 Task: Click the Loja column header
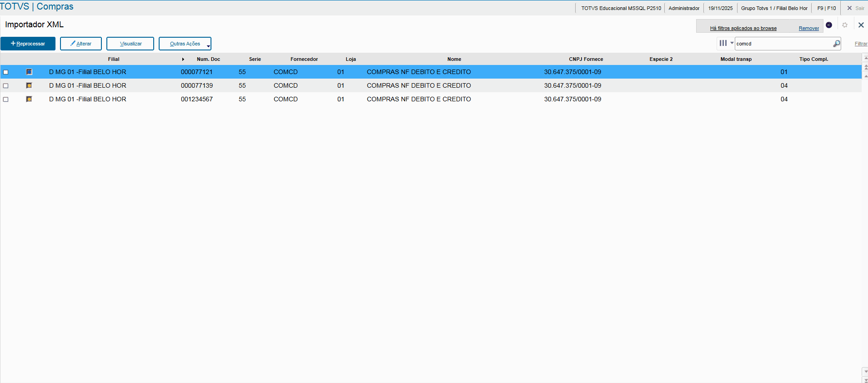351,59
